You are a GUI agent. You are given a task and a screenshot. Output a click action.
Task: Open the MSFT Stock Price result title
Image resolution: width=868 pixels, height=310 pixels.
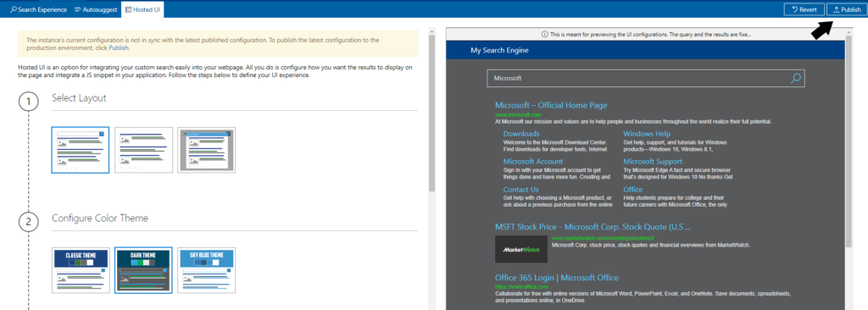[x=593, y=227]
